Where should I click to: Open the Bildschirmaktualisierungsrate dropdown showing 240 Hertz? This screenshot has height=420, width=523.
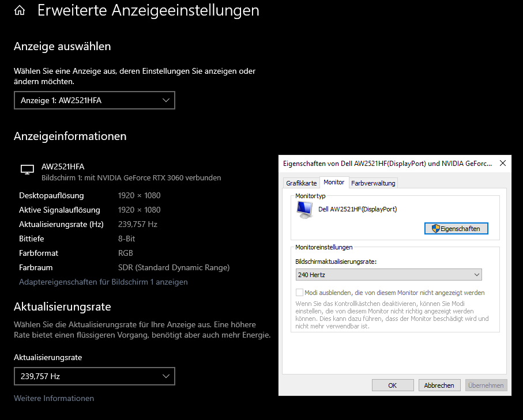pyautogui.click(x=388, y=274)
